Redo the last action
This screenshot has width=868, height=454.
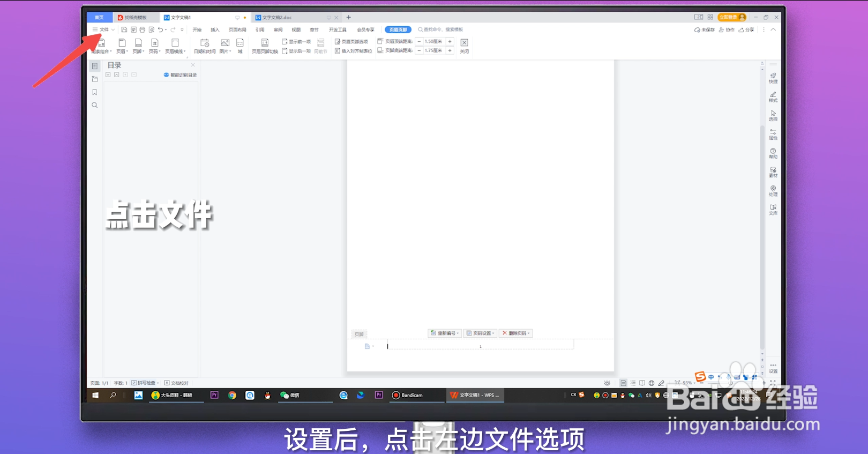click(x=173, y=29)
